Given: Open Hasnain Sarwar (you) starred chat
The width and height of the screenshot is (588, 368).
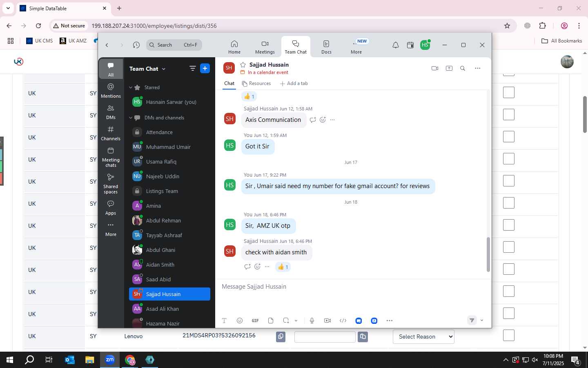Looking at the screenshot, I should tap(169, 102).
